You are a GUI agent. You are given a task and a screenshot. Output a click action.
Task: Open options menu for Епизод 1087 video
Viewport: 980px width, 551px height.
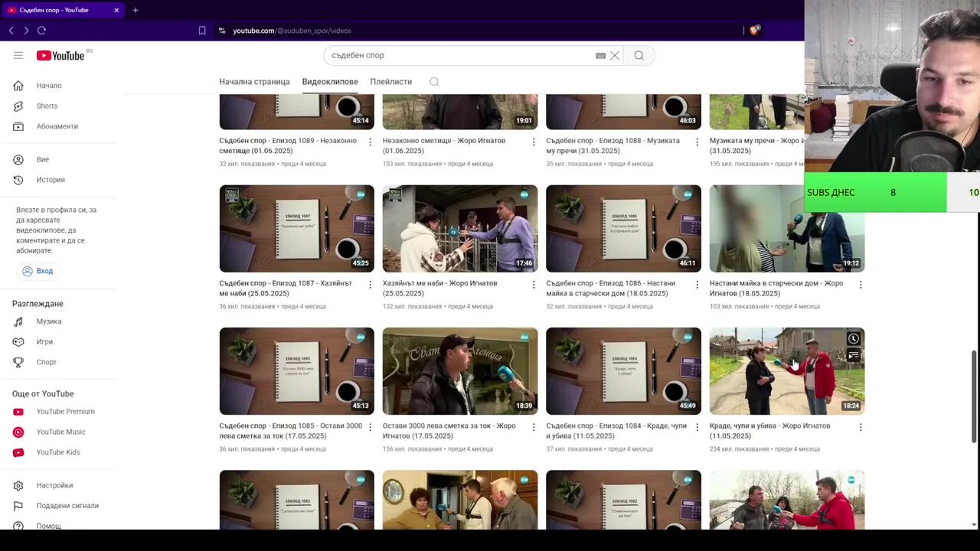(370, 284)
